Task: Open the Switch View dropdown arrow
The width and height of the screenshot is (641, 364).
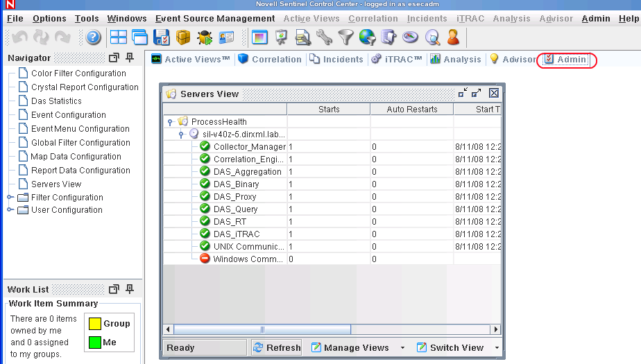Action: (x=497, y=347)
